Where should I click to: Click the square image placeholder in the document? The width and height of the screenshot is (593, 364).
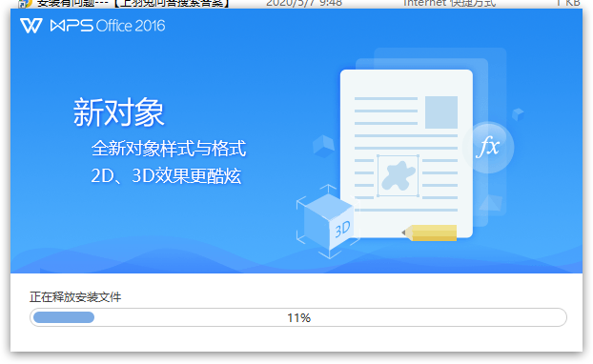pos(441,112)
